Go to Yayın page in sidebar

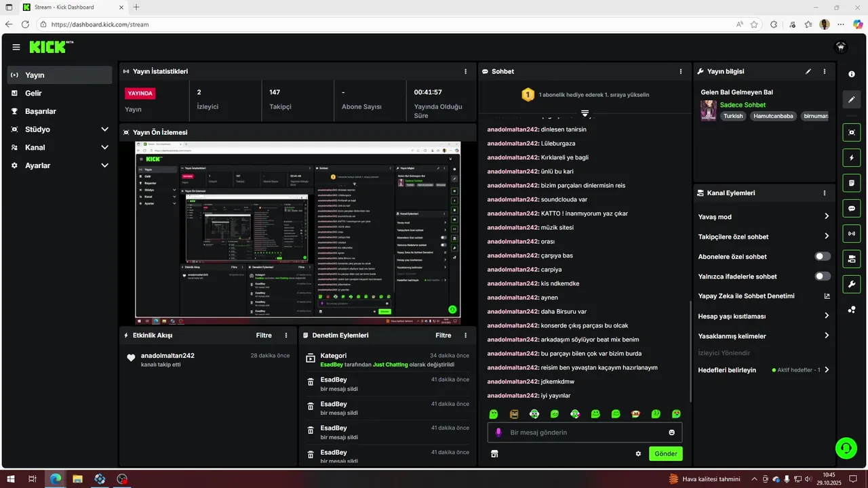pyautogui.click(x=60, y=75)
